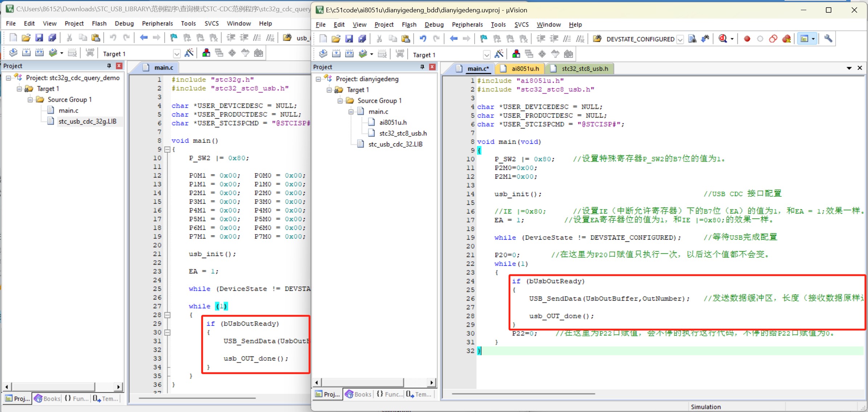This screenshot has height=412, width=868.
Task: Disable all breakpoints icon in dianyigedeng toolbar
Action: pos(773,39)
